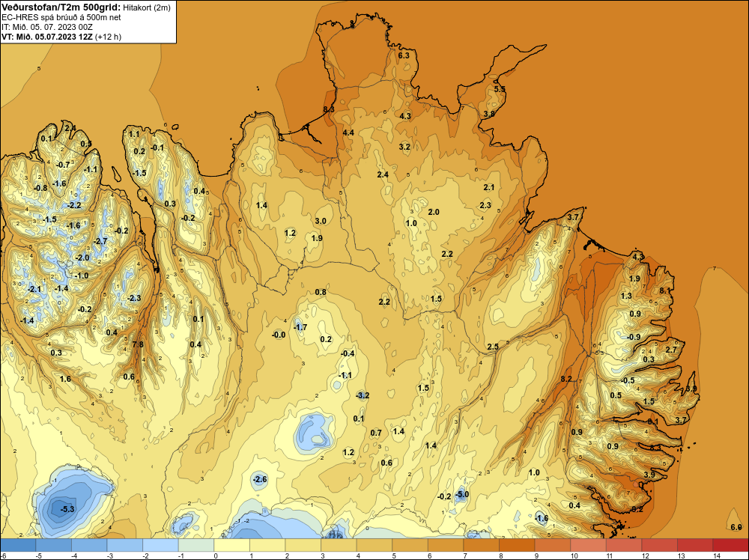Click the '8.3' temperature value near the coast

tap(329, 109)
